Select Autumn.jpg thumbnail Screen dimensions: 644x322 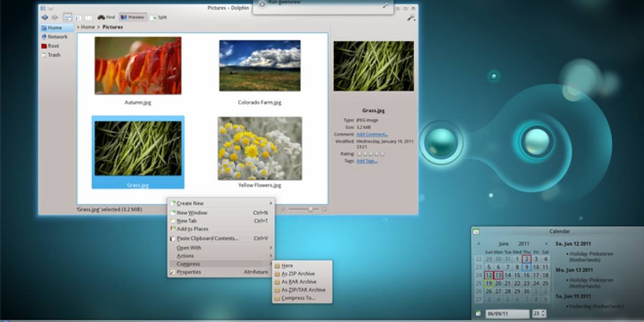138,65
